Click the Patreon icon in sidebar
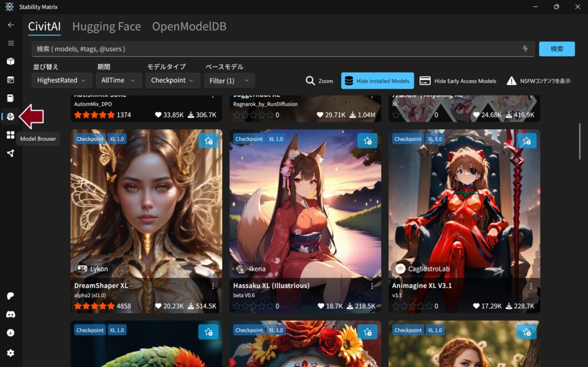Viewport: 588px width, 367px height. [10, 296]
